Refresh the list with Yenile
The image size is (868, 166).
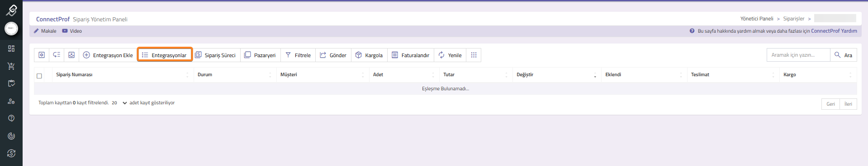tap(450, 55)
